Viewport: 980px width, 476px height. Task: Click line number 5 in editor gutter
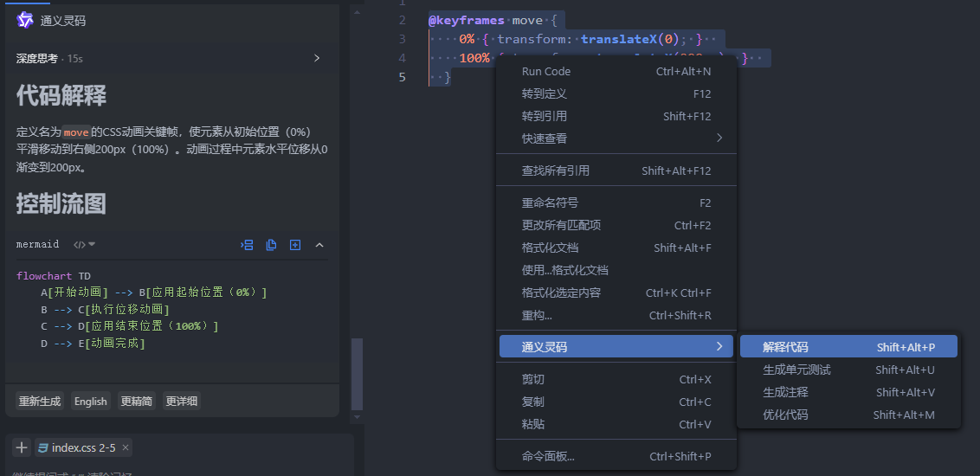(x=402, y=77)
